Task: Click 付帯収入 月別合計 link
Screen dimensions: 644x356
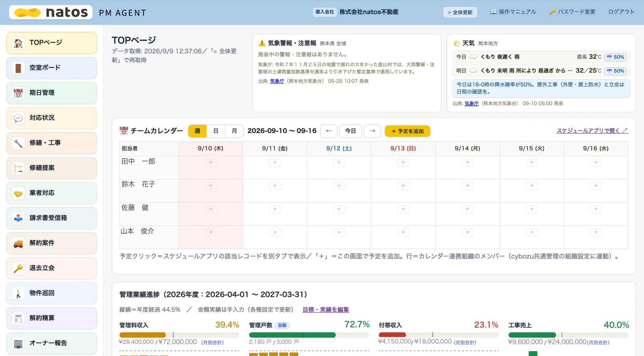Action: coord(465,342)
